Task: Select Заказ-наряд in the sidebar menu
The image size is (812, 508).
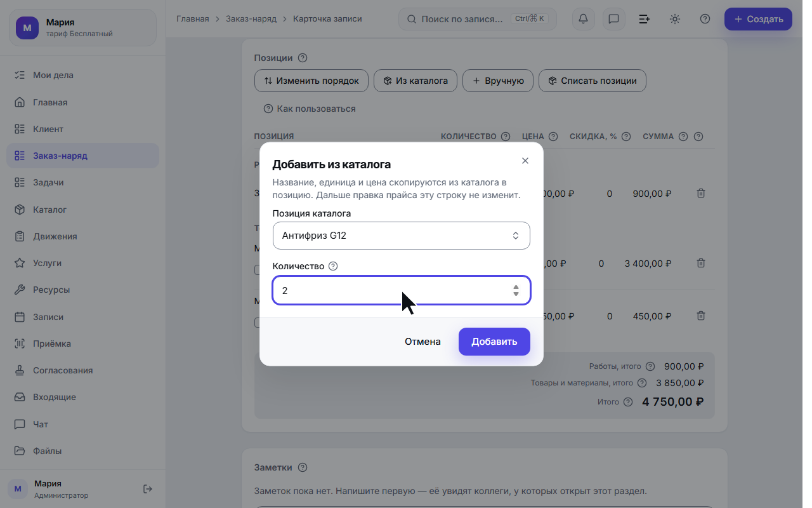Action: click(82, 156)
